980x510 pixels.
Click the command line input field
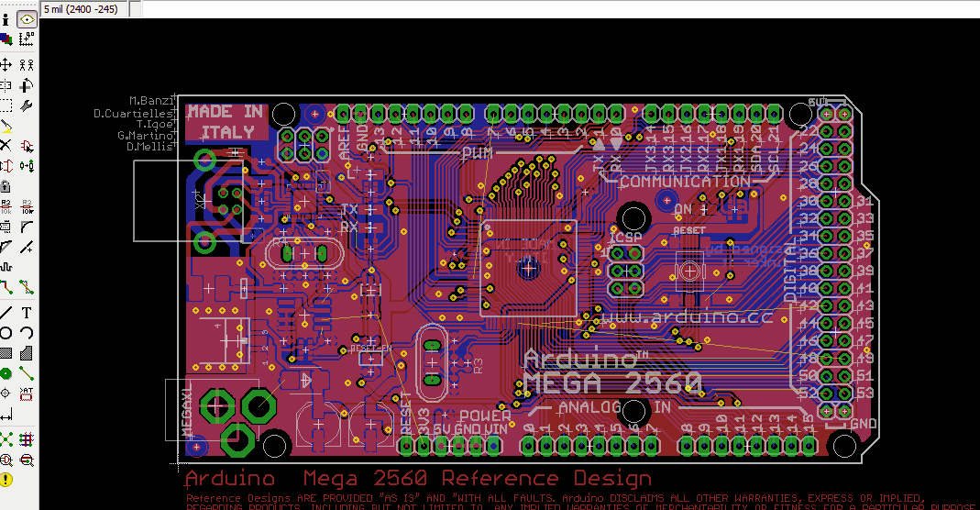(560, 9)
